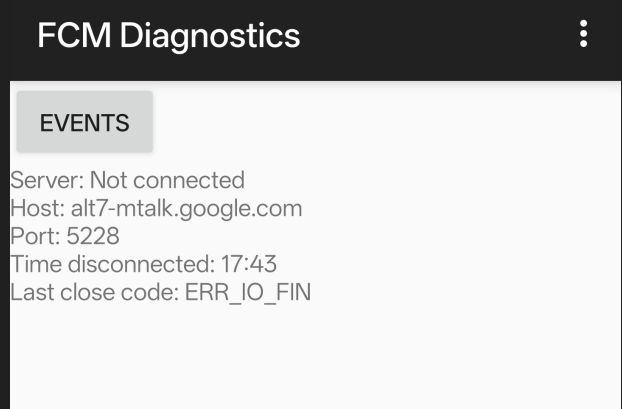Select the "Last close code:" label

94,293
